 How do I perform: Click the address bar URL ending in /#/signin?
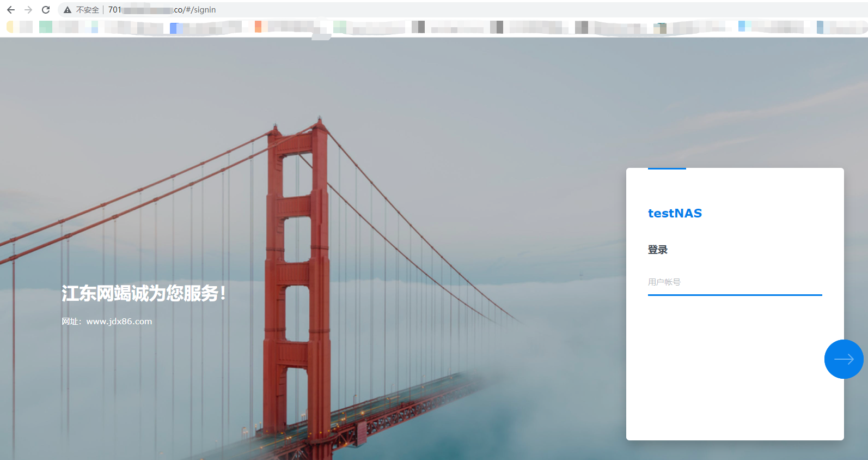pos(162,10)
